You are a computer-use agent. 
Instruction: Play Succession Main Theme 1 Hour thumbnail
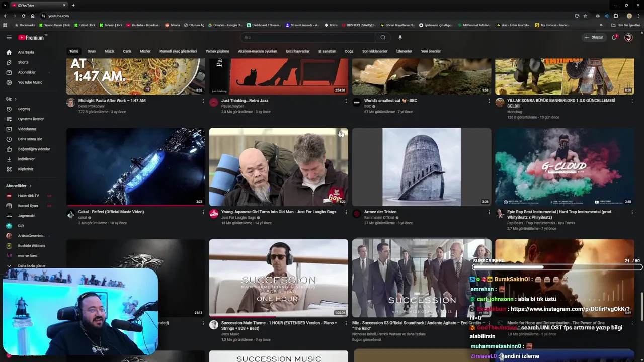click(x=279, y=278)
